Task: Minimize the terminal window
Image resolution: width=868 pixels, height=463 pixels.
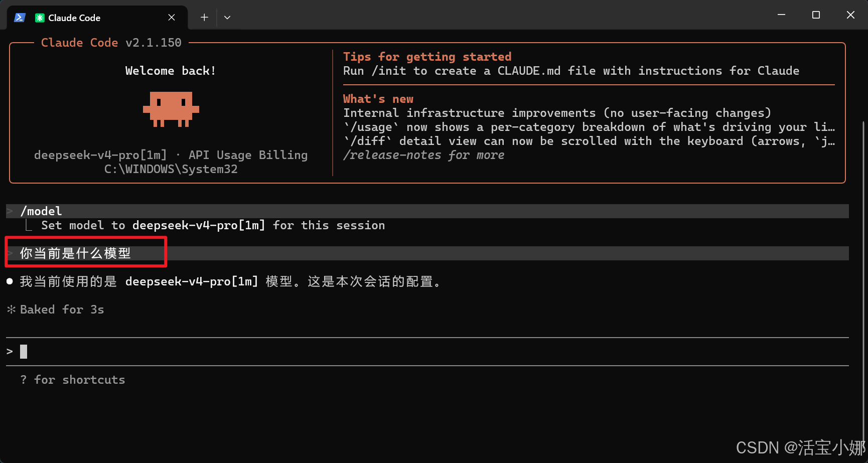Action: [x=781, y=15]
